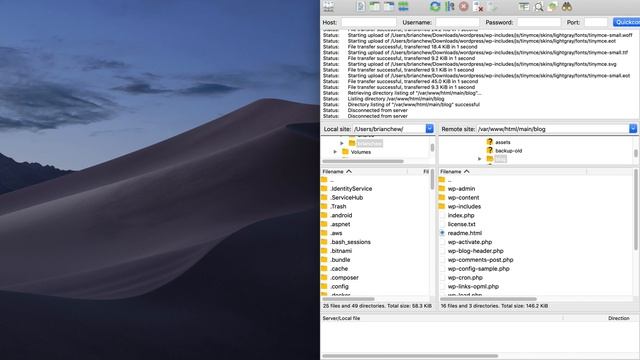
Task: Select .bash_sessions in local list
Action: 351,242
